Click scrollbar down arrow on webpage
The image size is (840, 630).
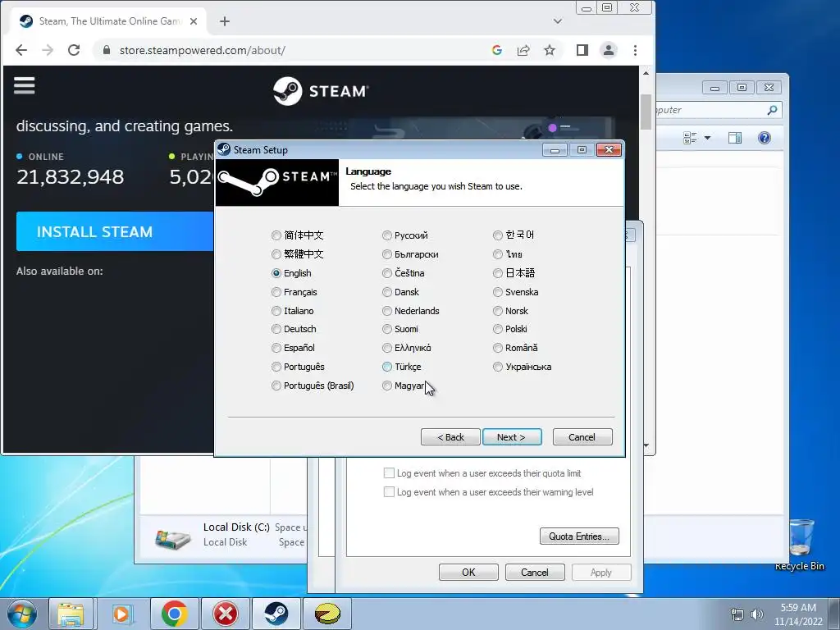click(646, 445)
